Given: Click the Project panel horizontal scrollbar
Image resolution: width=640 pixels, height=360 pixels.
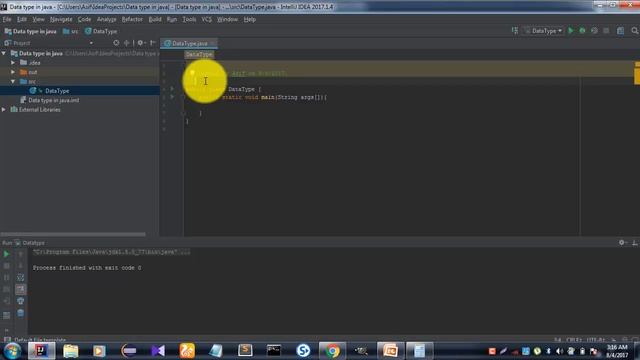Looking at the screenshot, I should coord(73,234).
